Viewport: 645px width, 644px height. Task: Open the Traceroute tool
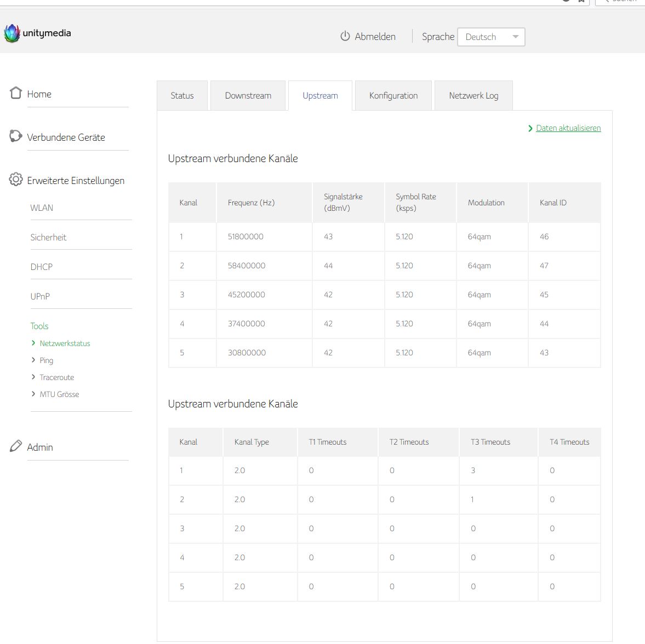[57, 377]
